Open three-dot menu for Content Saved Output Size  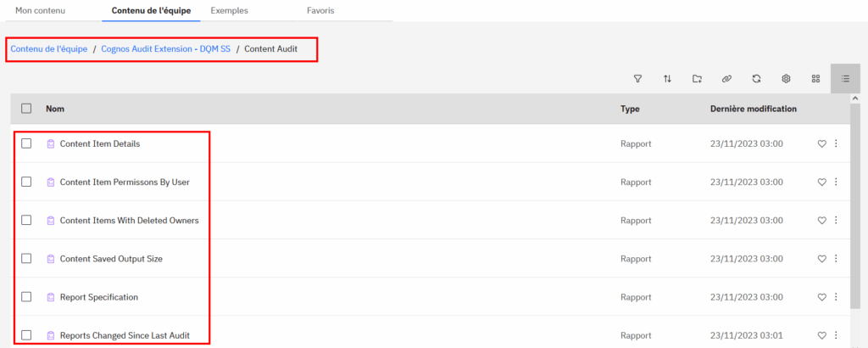(836, 259)
